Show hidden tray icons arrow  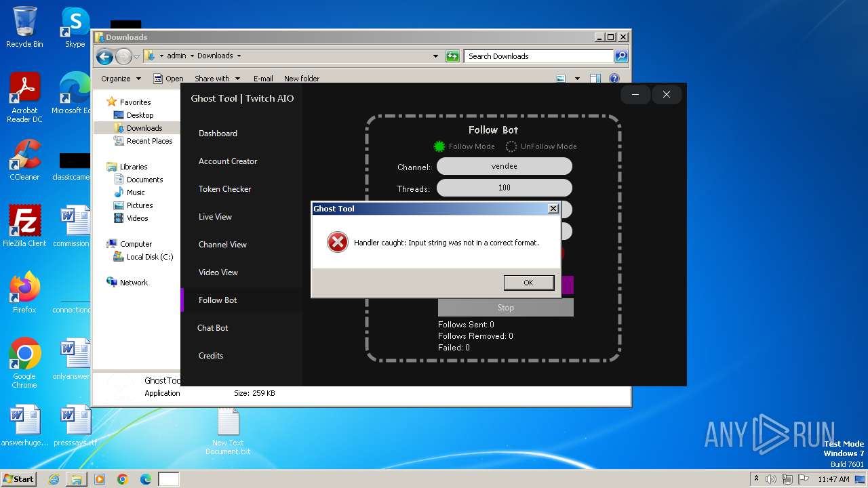(756, 479)
